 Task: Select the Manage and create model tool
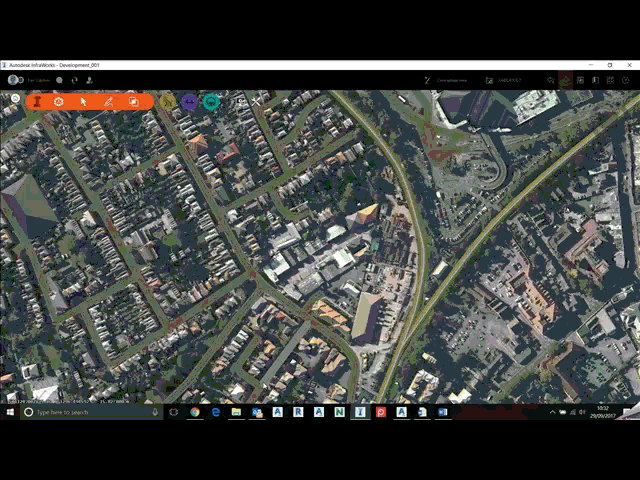(x=37, y=101)
